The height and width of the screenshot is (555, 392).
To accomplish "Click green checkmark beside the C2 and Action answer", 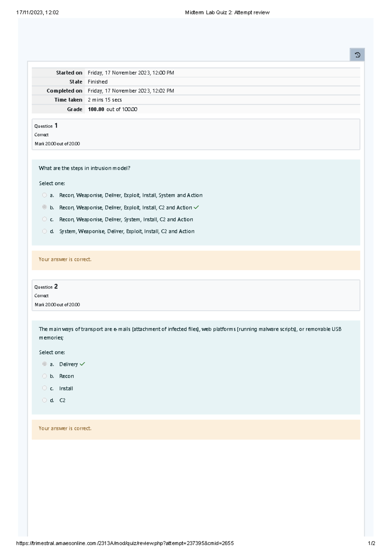I will coord(196,208).
